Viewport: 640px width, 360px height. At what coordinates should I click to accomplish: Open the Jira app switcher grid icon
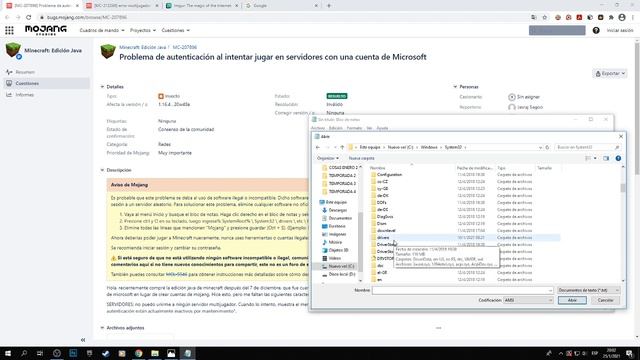9,30
